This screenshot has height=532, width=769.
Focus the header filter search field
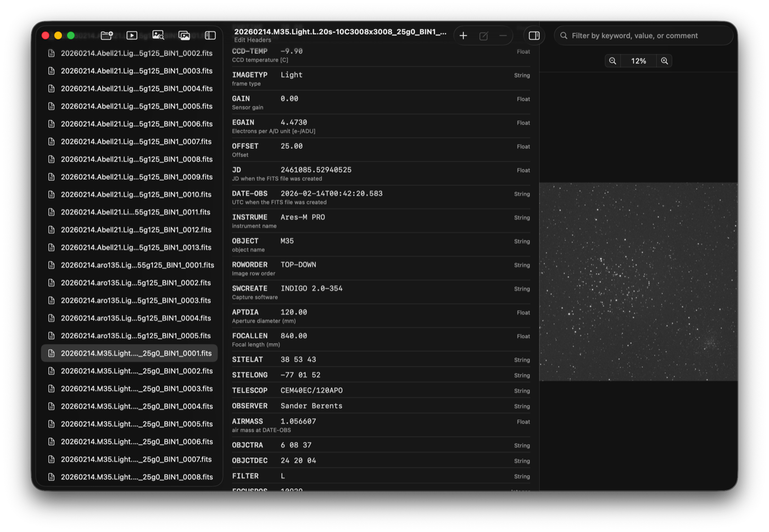(644, 36)
